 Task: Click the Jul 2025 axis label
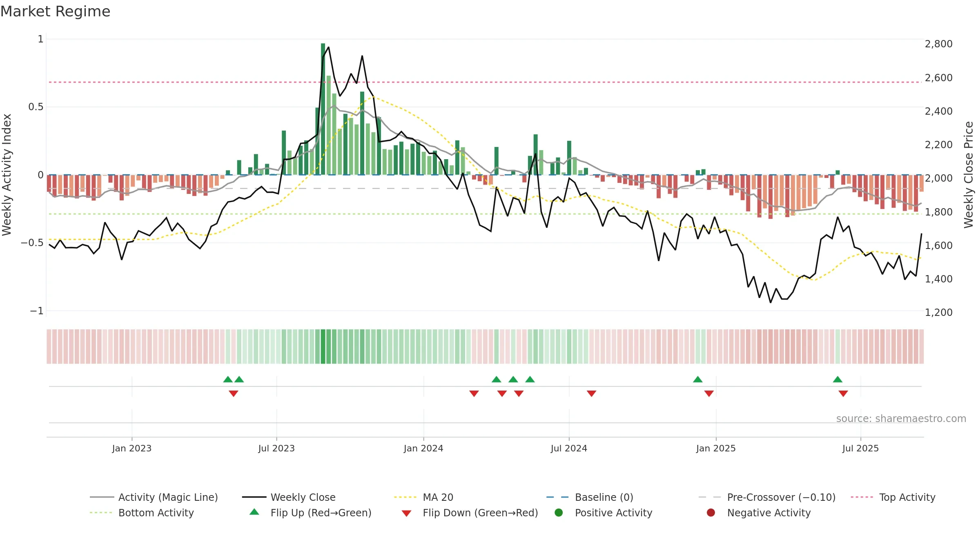coord(860,449)
